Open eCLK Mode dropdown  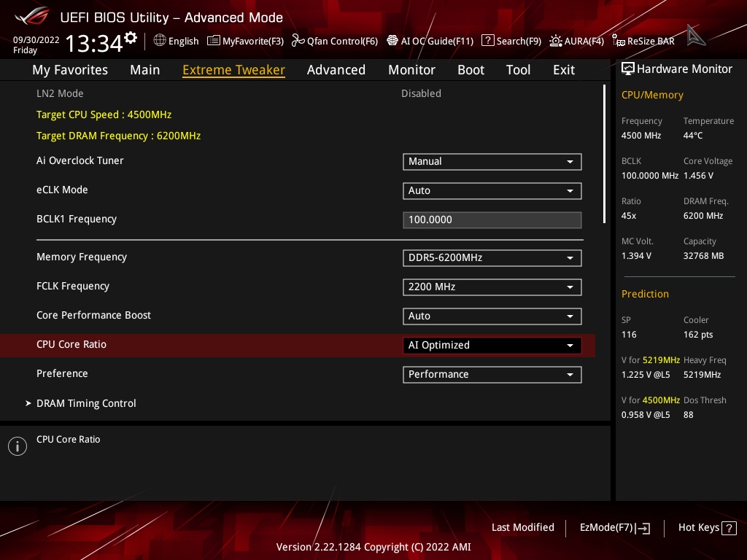492,191
